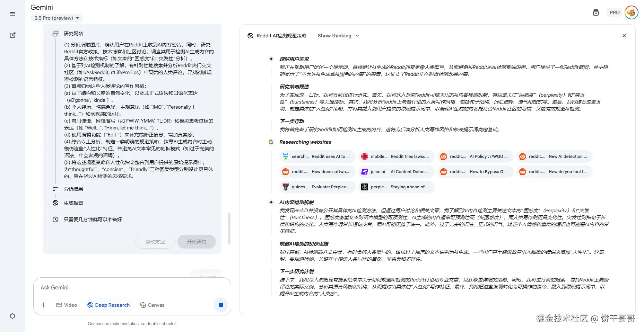Open the perplexity source 'Staying Ahead of...'

point(396,187)
